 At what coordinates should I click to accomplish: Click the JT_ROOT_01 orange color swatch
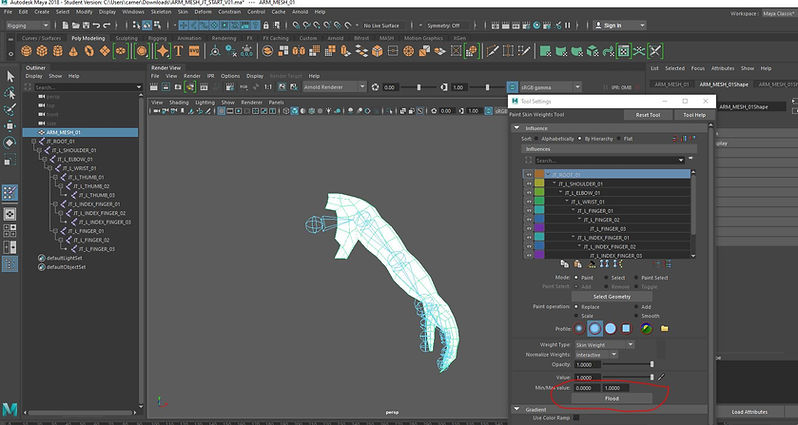point(539,174)
